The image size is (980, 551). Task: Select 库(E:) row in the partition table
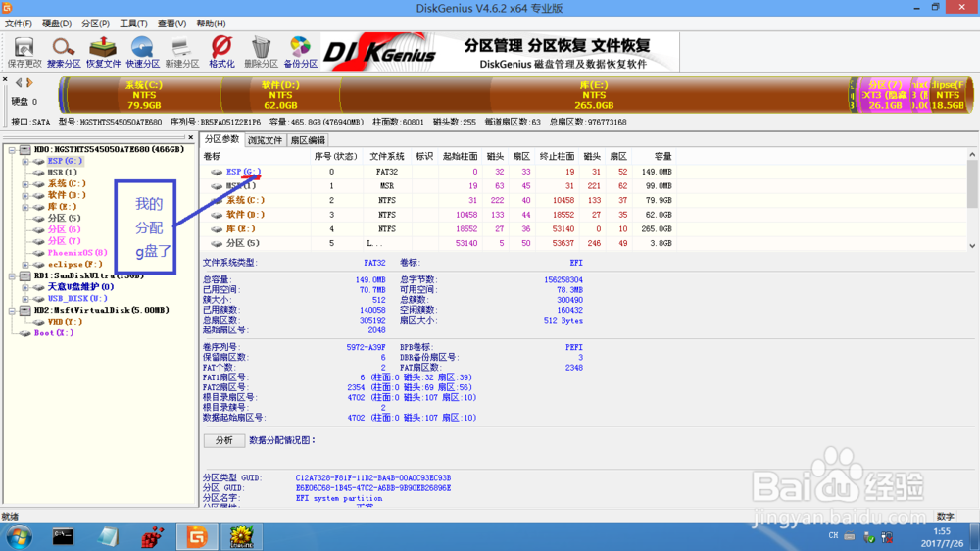(437, 228)
